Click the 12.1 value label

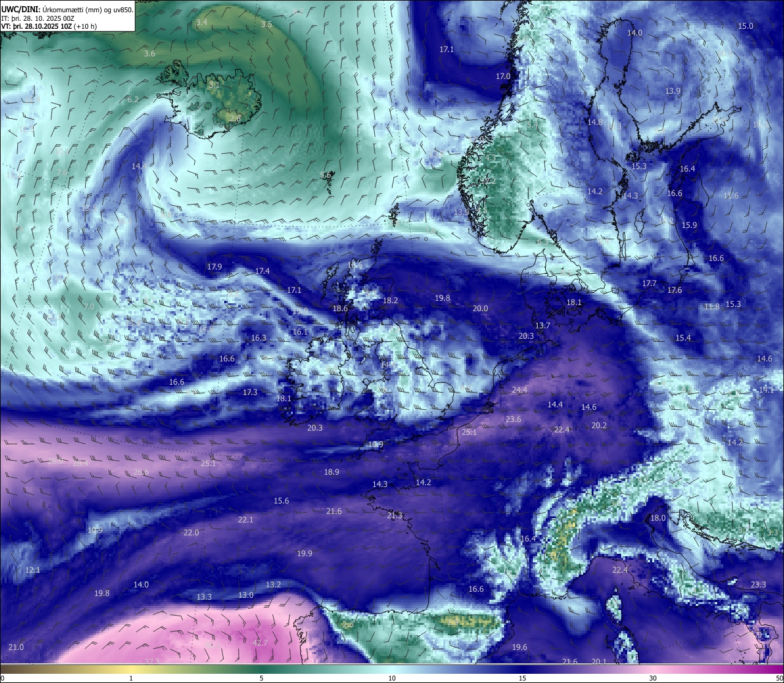32,570
